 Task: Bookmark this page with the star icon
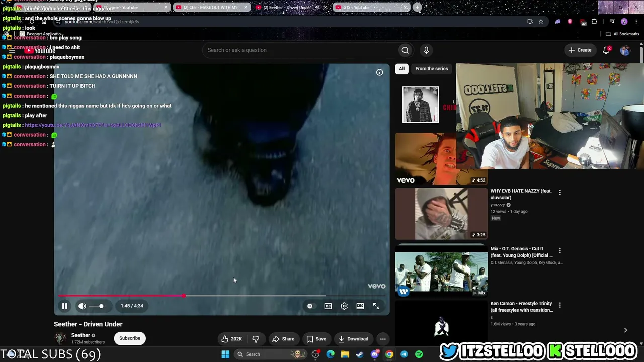541,22
